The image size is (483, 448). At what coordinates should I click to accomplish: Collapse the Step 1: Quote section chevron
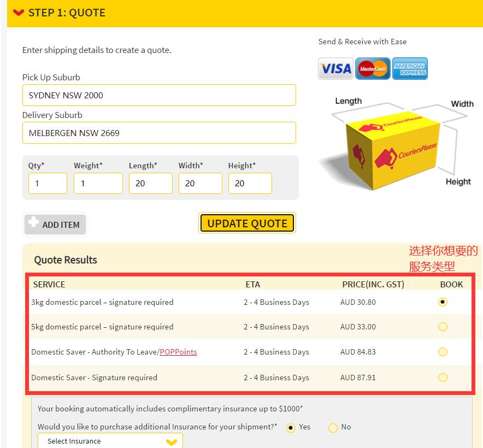pyautogui.click(x=19, y=13)
